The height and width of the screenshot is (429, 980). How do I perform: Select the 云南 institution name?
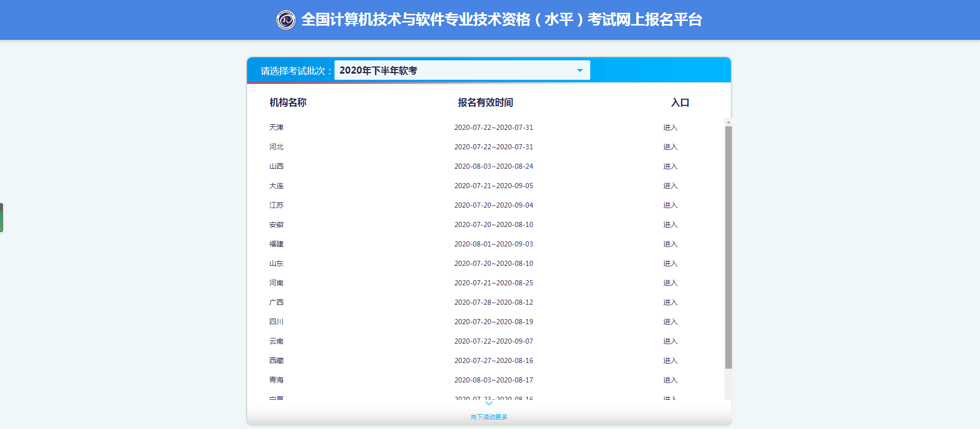point(276,341)
